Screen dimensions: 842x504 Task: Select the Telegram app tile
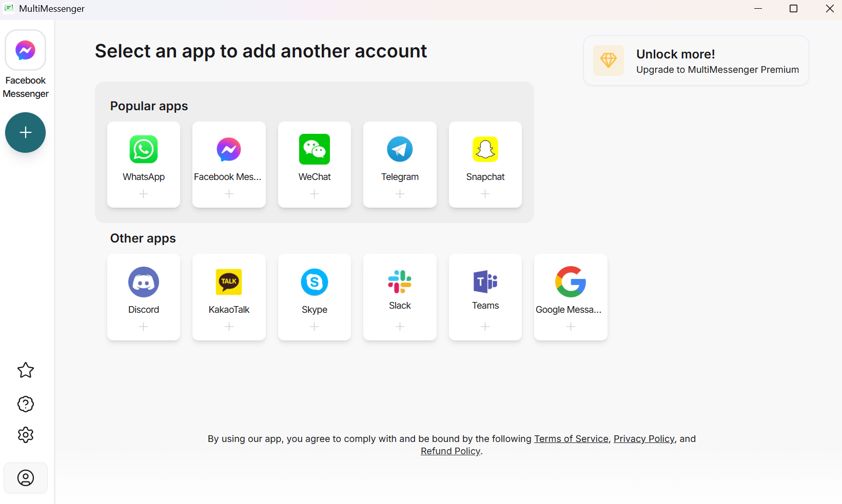pos(400,165)
